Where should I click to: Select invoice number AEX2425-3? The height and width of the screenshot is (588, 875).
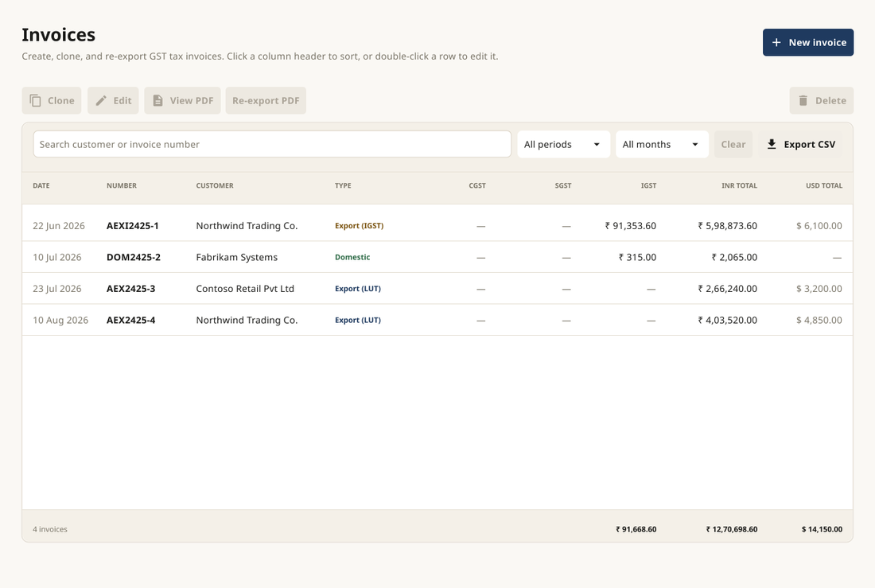131,289
